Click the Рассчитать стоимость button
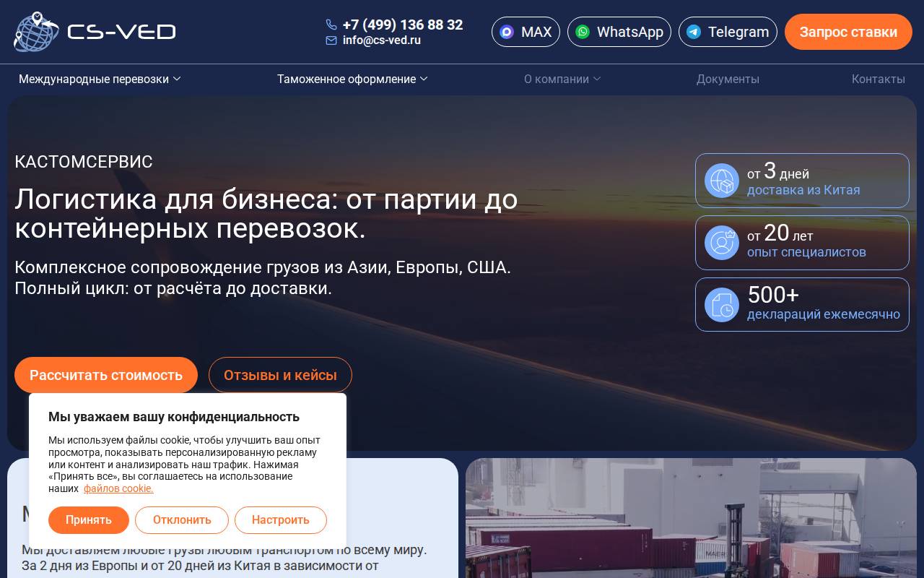This screenshot has width=924, height=578. 106,375
